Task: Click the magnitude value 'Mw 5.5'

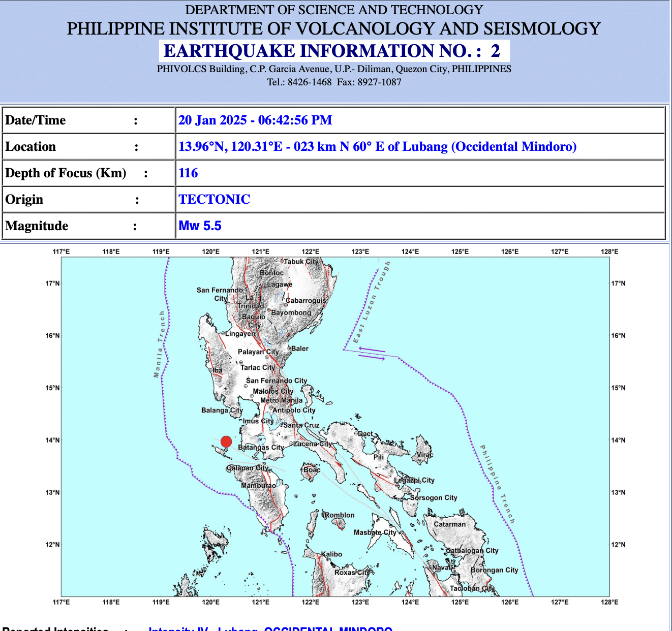Action: coord(200,226)
